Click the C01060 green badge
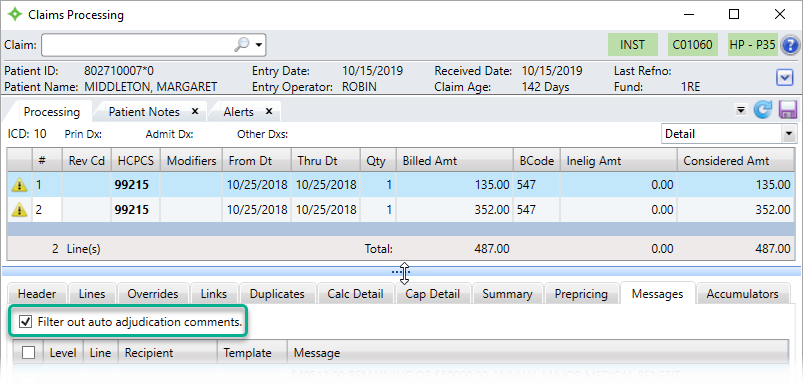This screenshot has height=386, width=803. (x=692, y=45)
